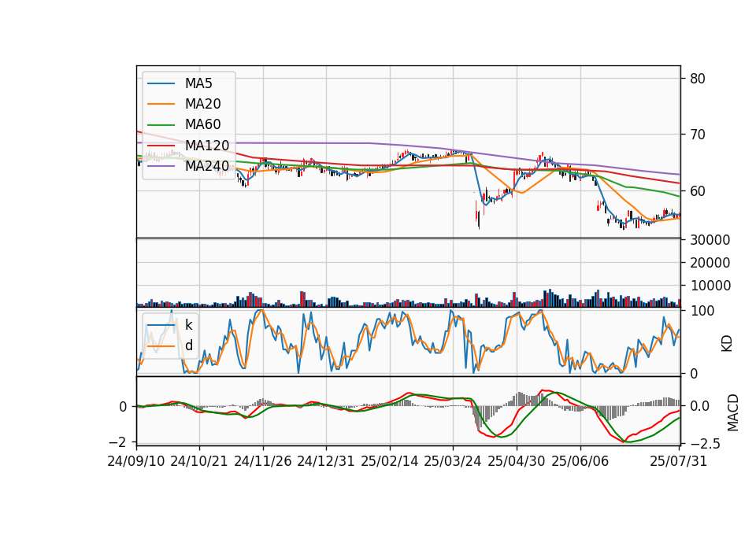Click the 10000 volume axis tick label

click(x=710, y=286)
